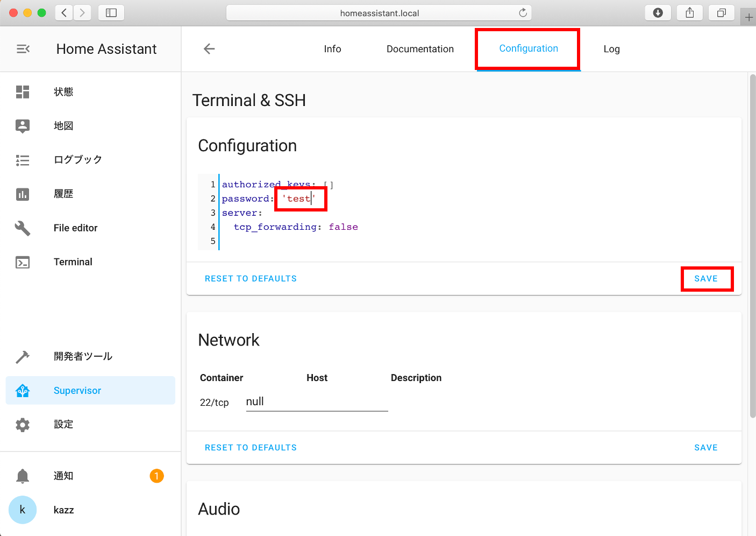
Task: Toggle Safari's sidebar button
Action: coord(111,12)
